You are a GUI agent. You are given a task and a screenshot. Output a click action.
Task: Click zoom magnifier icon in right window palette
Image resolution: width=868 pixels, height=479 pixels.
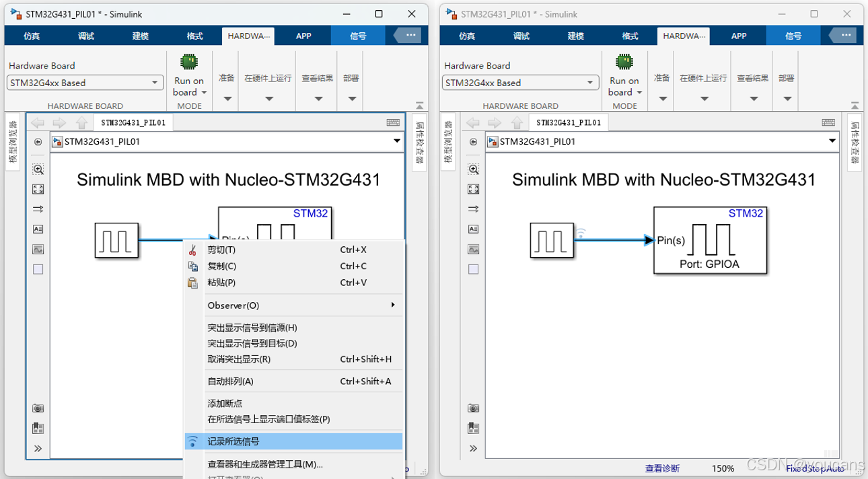tap(474, 170)
